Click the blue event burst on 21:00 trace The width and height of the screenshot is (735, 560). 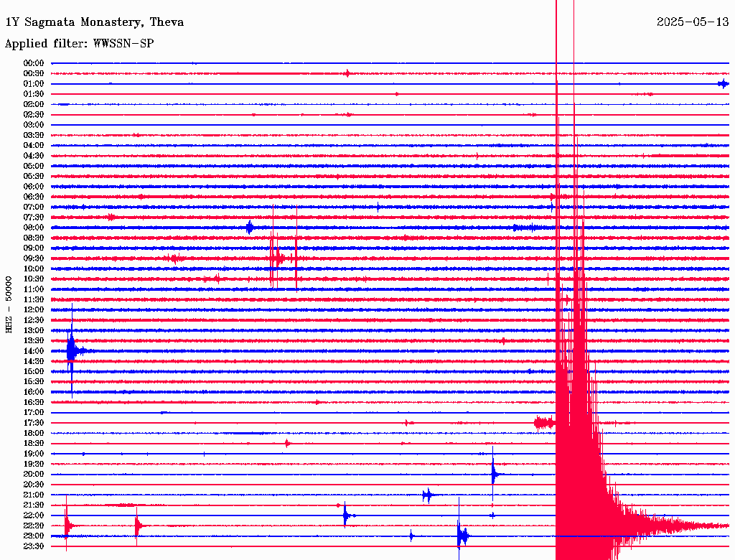pos(427,495)
